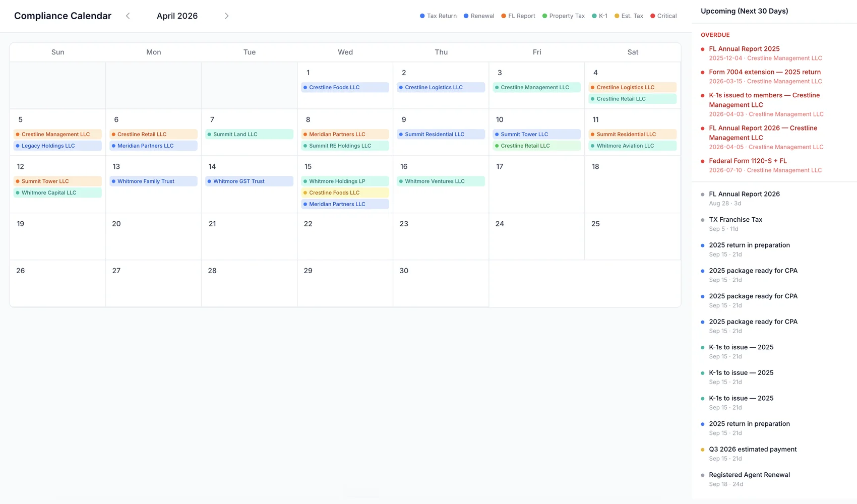This screenshot has height=504, width=857.
Task: Open Crestline Management LLC event on April 5
Action: (57, 134)
